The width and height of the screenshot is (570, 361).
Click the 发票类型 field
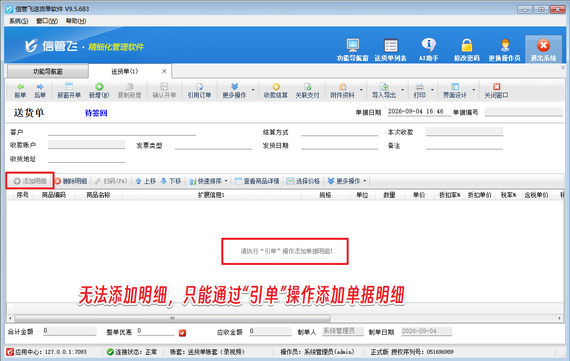click(x=213, y=145)
